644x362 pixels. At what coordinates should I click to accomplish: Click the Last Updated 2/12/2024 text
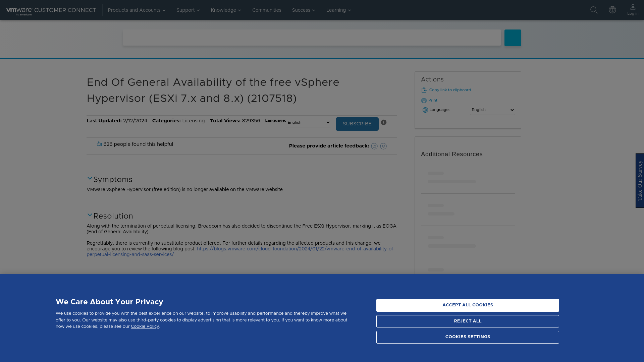[117, 121]
